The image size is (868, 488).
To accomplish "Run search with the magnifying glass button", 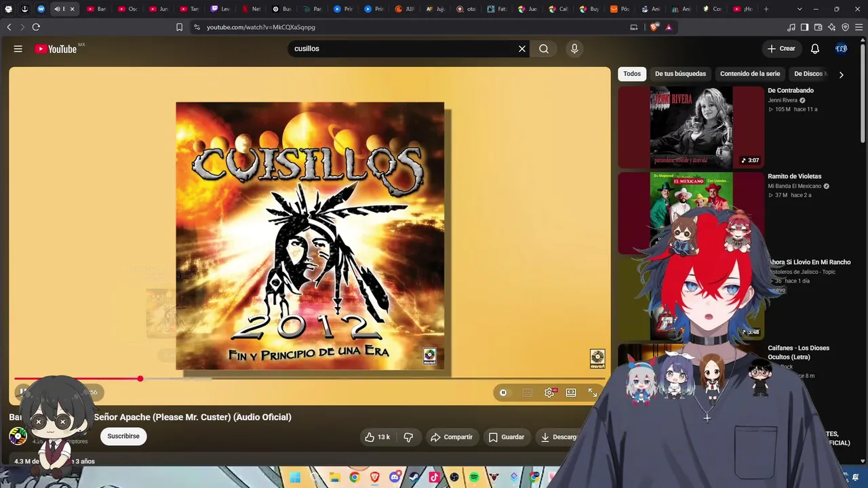I will [544, 49].
